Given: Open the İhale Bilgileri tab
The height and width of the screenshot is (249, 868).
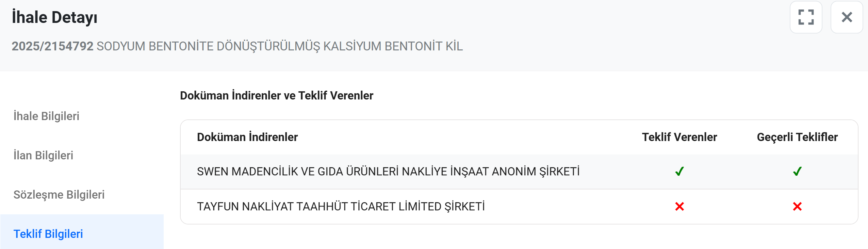Looking at the screenshot, I should pyautogui.click(x=46, y=116).
